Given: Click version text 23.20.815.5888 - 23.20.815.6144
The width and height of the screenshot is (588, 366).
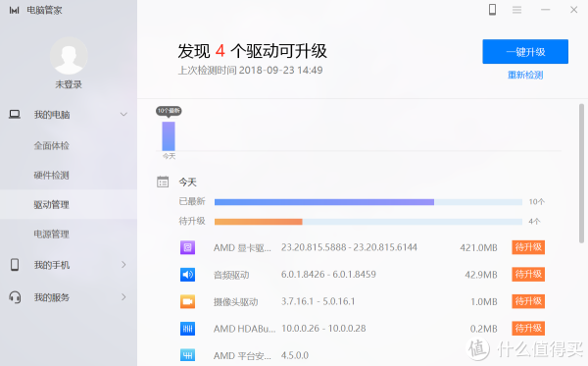Looking at the screenshot, I should pos(349,247).
